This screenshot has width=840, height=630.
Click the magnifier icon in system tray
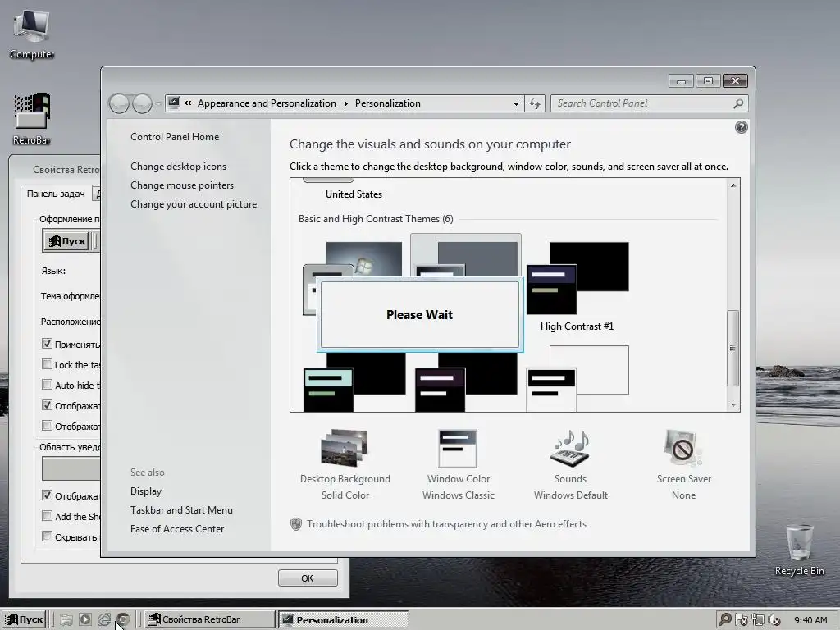point(725,620)
